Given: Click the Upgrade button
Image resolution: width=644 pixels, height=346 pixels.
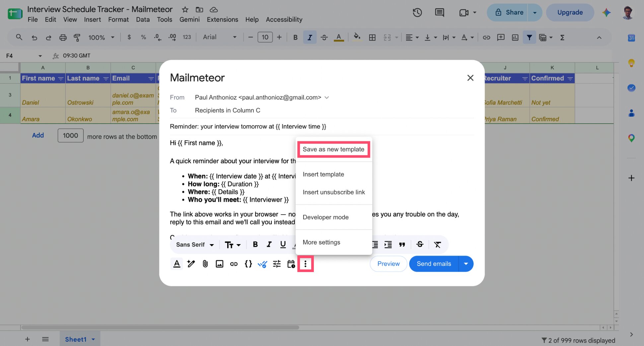Looking at the screenshot, I should pos(570,13).
